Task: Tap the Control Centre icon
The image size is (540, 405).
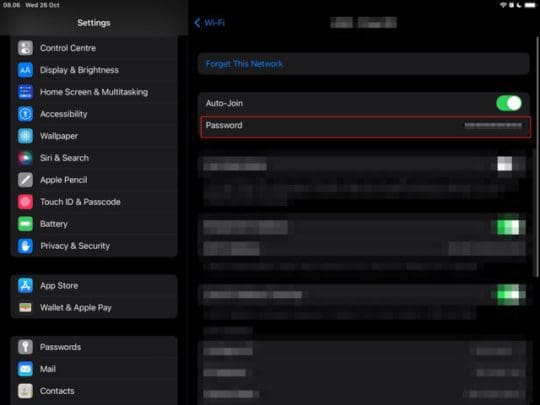Action: click(25, 48)
